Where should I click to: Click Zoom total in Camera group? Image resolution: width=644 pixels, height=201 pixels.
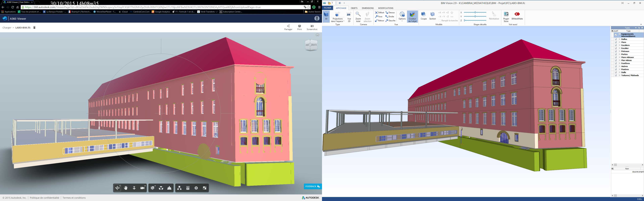pos(358,17)
